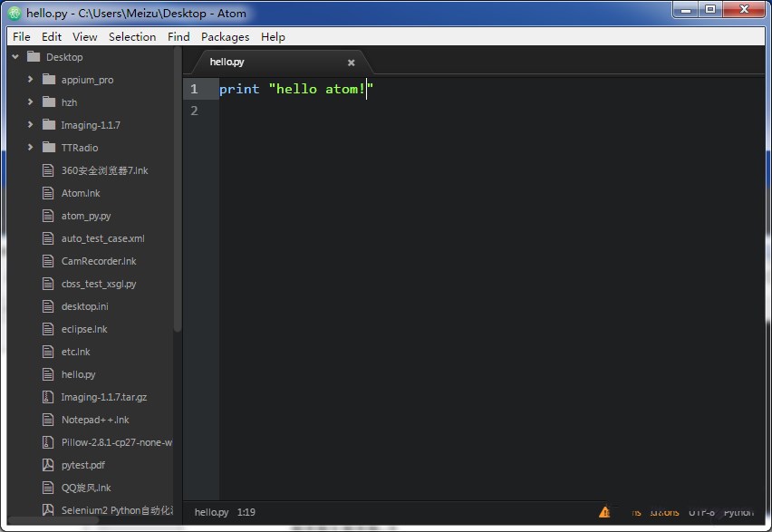Close the hello.py tab
This screenshot has width=772, height=532.
[x=352, y=63]
